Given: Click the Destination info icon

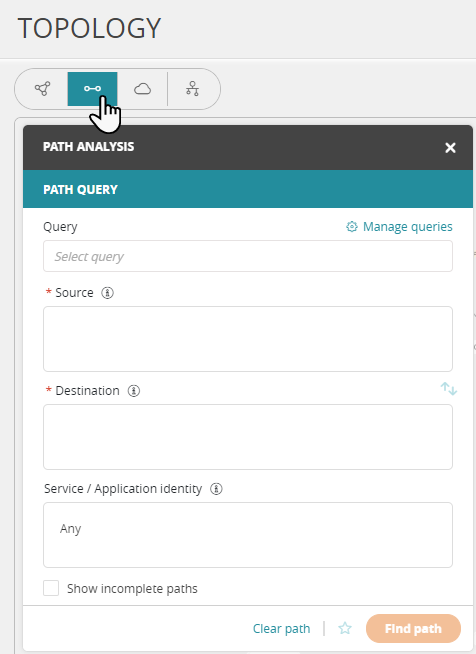Looking at the screenshot, I should point(133,391).
